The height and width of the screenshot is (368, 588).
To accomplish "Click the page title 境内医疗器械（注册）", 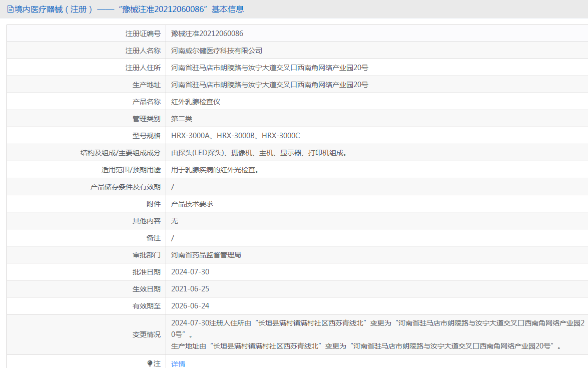I will 54,10.
